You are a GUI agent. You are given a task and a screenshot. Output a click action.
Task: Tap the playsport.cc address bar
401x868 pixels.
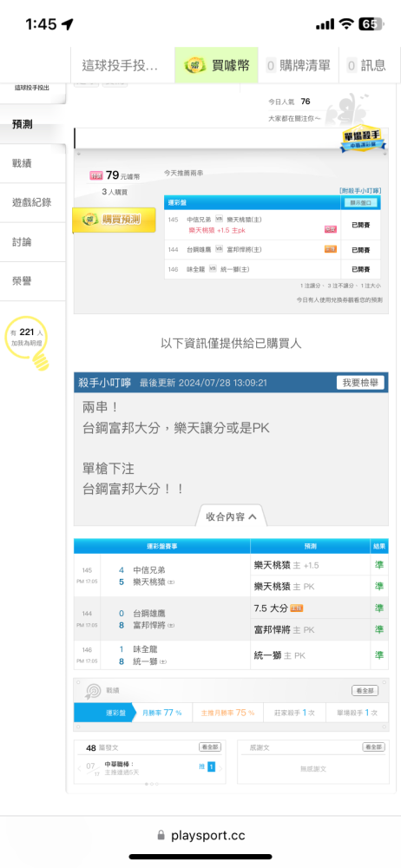click(x=200, y=835)
